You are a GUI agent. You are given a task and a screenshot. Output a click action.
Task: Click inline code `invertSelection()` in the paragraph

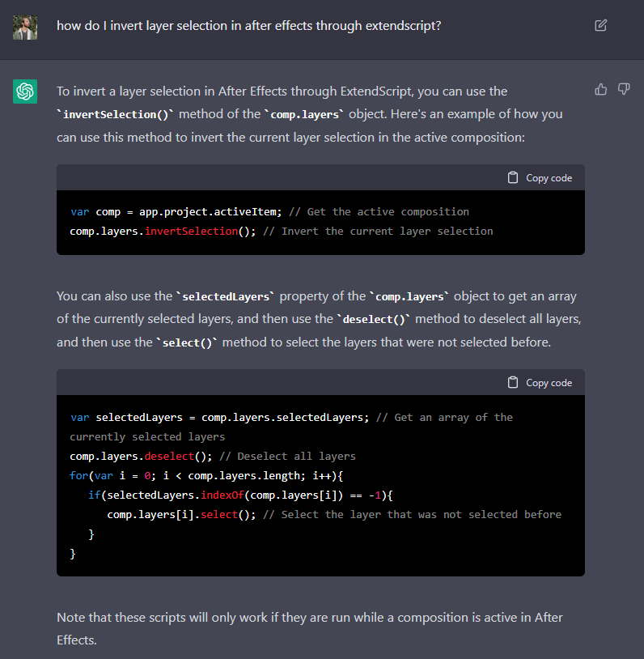[116, 114]
